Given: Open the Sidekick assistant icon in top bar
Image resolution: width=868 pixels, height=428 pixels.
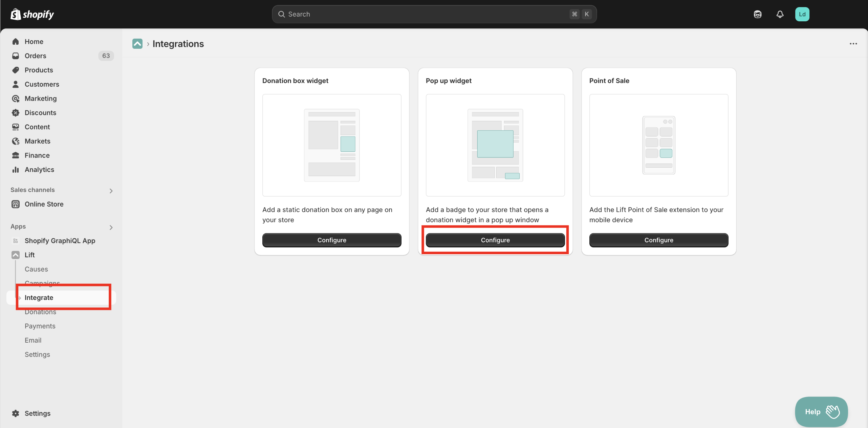Looking at the screenshot, I should click(757, 14).
